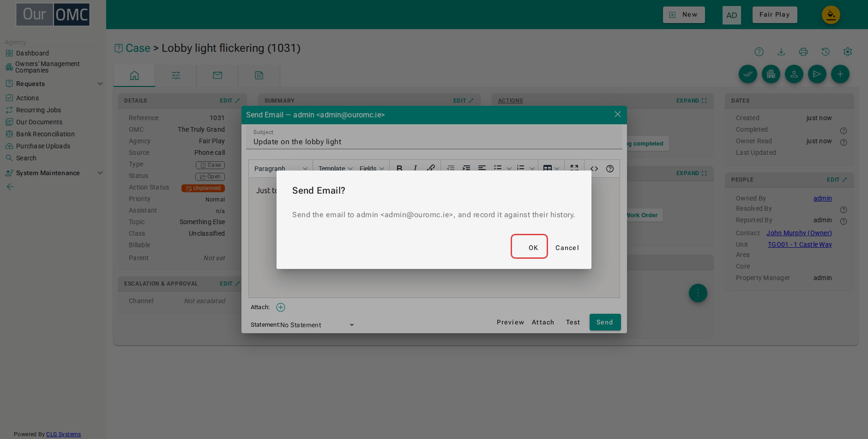The height and width of the screenshot is (439, 868).
Task: Open case settings gear icon
Action: [848, 52]
